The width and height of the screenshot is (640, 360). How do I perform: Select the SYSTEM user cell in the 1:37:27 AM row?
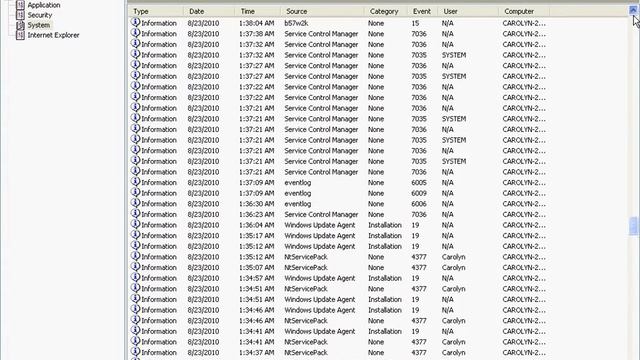click(453, 76)
